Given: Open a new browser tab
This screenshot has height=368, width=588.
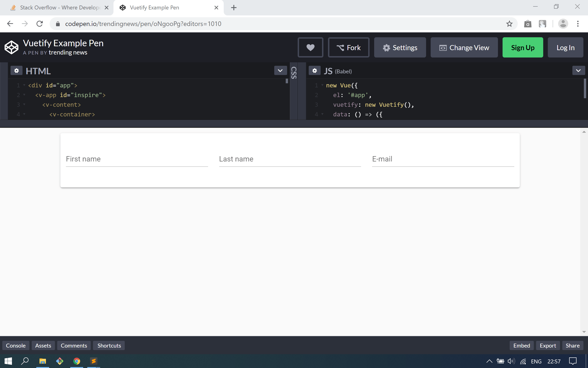Looking at the screenshot, I should pos(234,8).
